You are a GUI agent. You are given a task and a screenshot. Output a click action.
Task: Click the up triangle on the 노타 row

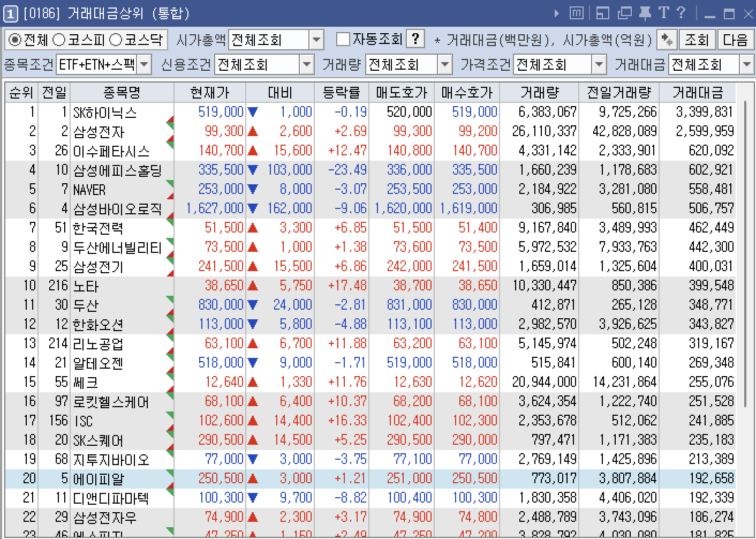(x=253, y=286)
